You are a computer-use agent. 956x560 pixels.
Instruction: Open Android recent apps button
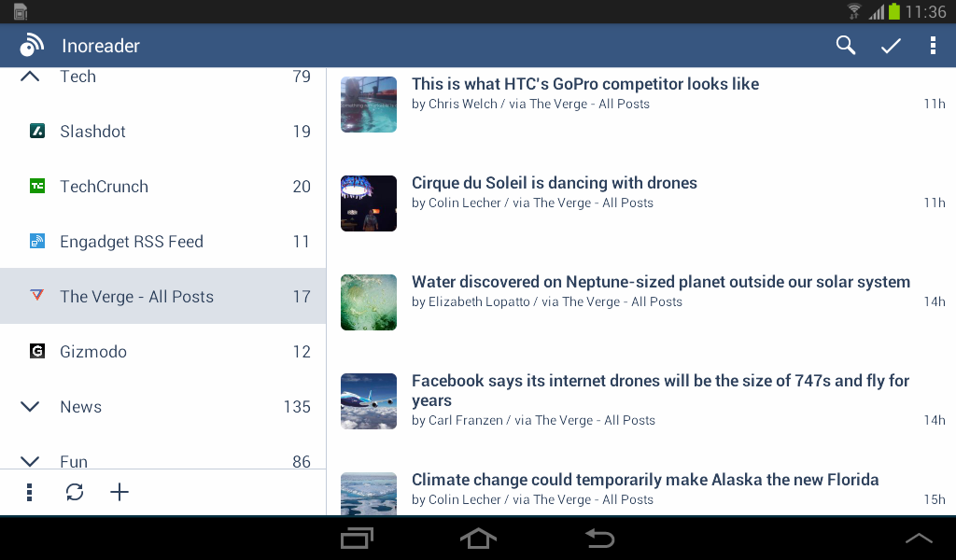click(x=358, y=539)
